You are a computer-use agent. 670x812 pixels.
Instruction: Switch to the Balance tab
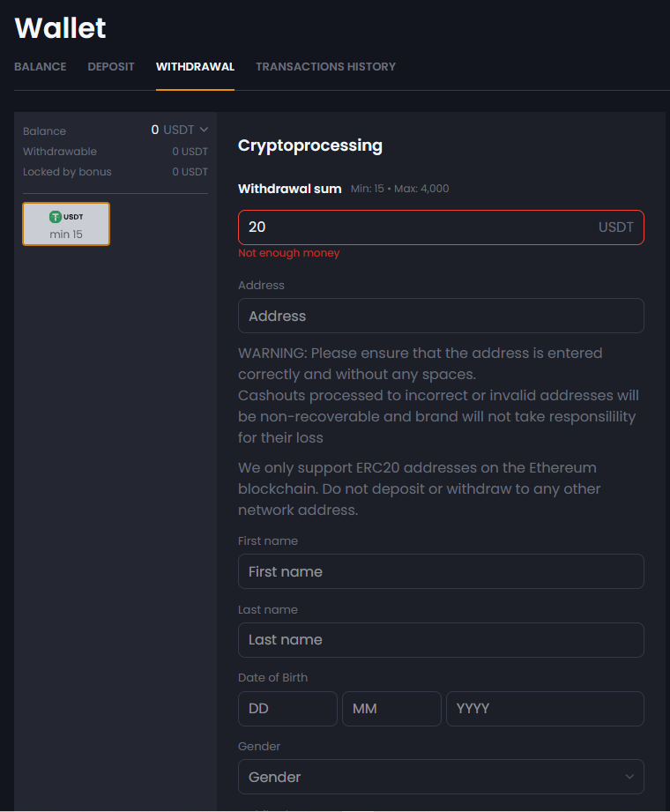click(41, 67)
